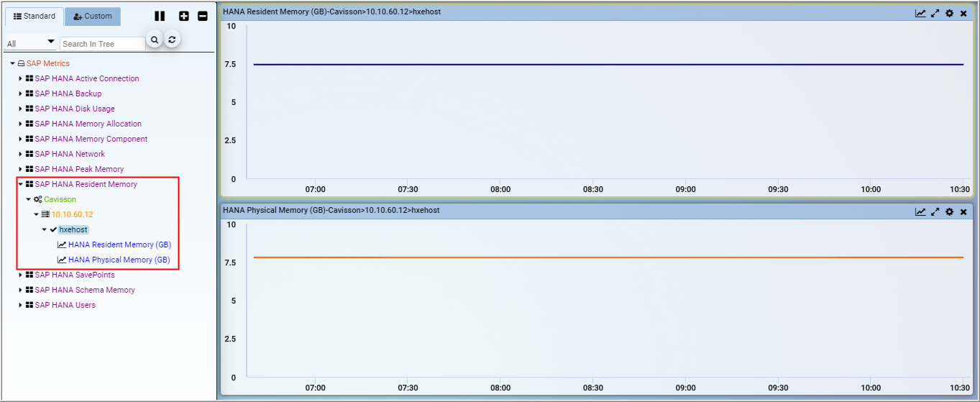The image size is (980, 402).
Task: Select SAP HANA Schema Memory label
Action: [x=85, y=290]
